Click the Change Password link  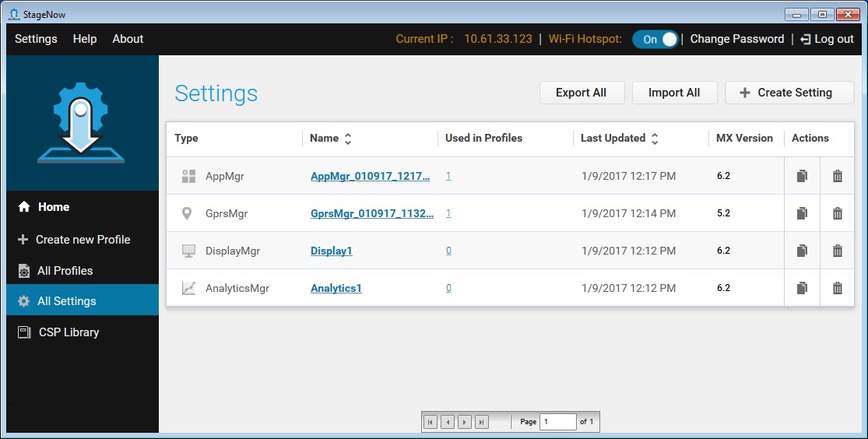click(736, 39)
